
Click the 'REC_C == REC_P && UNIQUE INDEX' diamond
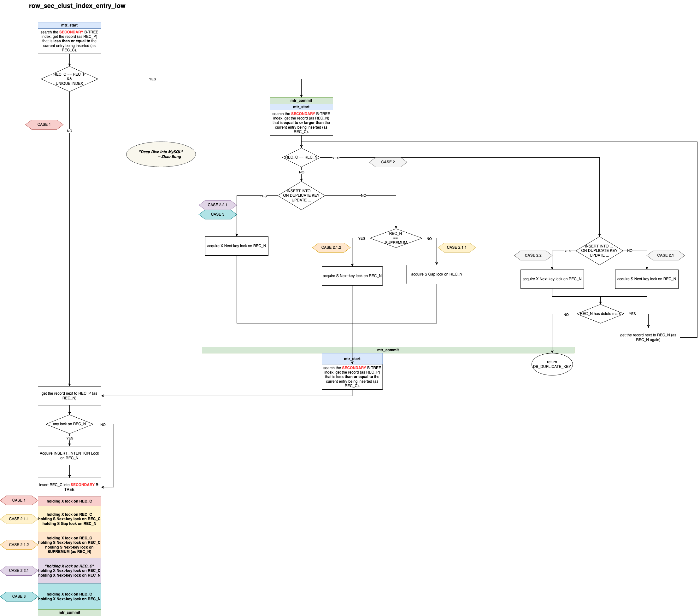[x=69, y=79]
